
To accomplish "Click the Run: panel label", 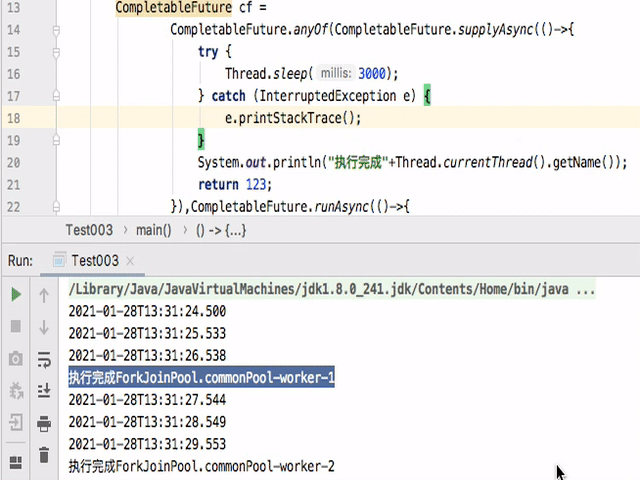I will (20, 261).
